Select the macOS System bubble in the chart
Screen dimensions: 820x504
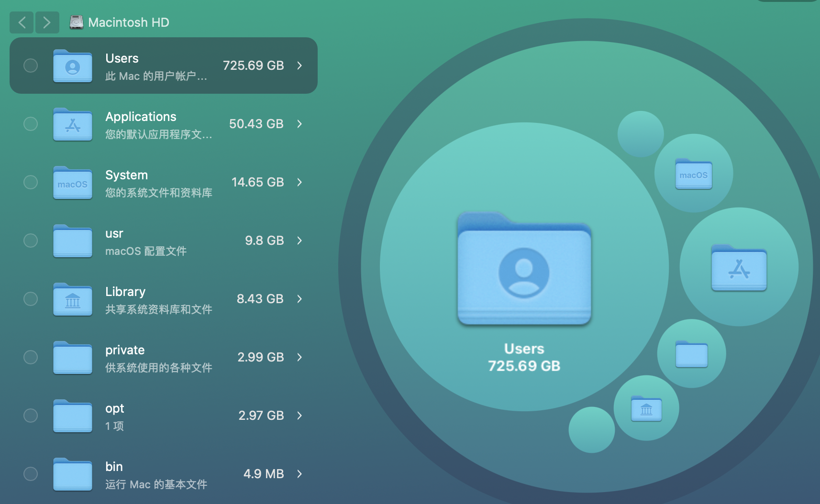(x=694, y=173)
